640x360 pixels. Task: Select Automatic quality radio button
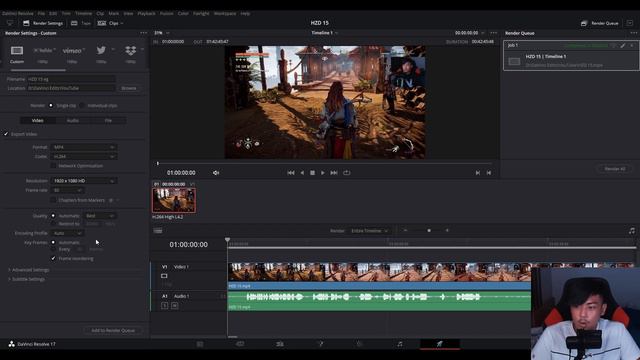(x=53, y=216)
